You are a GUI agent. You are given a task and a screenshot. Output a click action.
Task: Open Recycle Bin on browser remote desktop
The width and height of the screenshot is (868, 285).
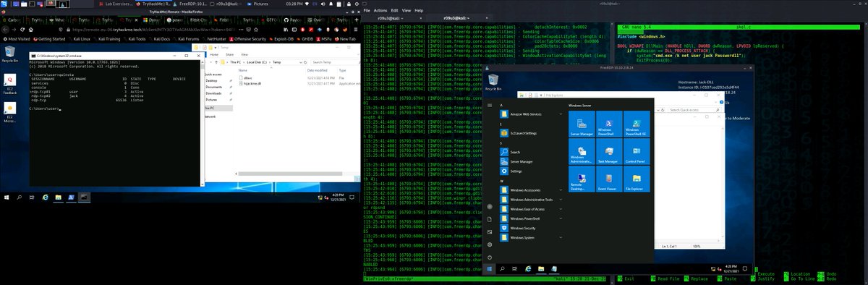coord(10,54)
